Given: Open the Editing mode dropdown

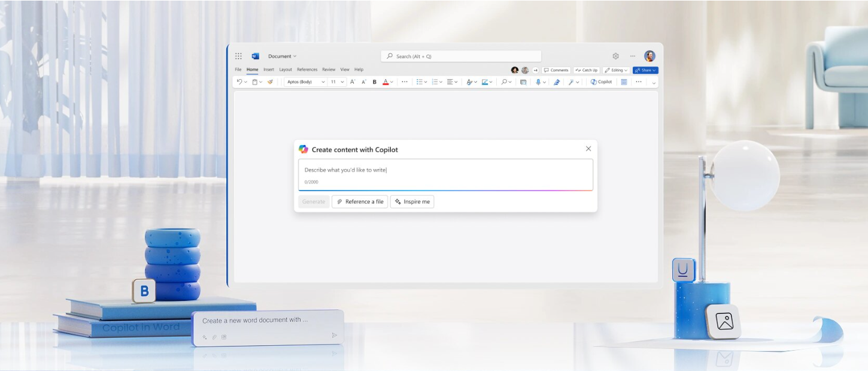Looking at the screenshot, I should 616,70.
